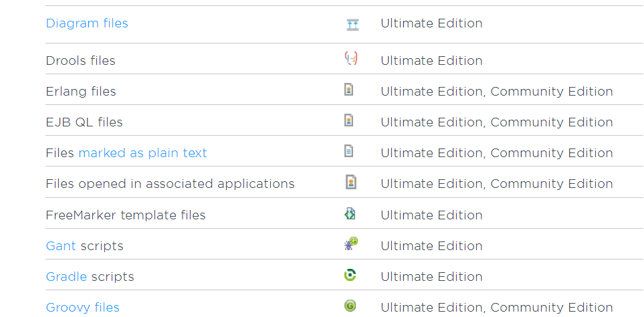The image size is (644, 317).
Task: Open the Groovy files link
Action: tap(82, 308)
